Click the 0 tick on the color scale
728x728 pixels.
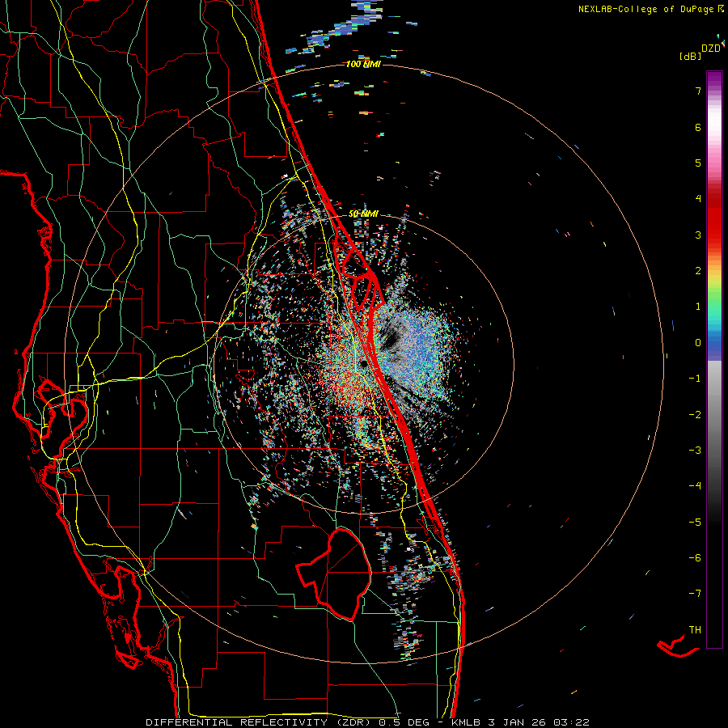[698, 343]
